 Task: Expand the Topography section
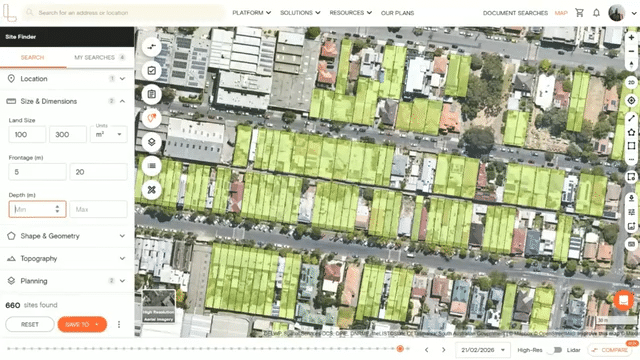67,258
